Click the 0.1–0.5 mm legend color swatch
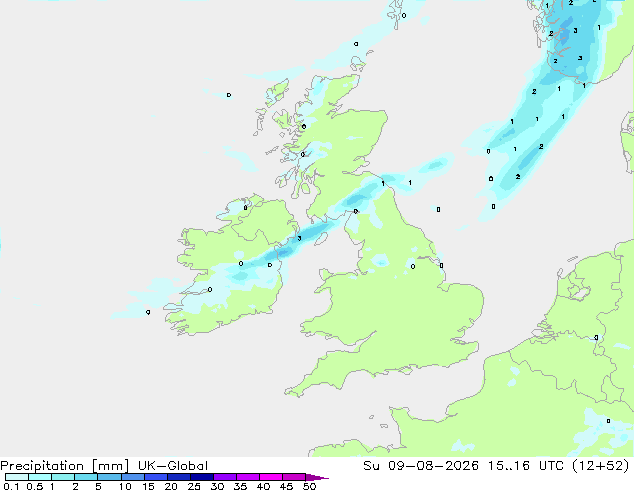 pyautogui.click(x=17, y=477)
